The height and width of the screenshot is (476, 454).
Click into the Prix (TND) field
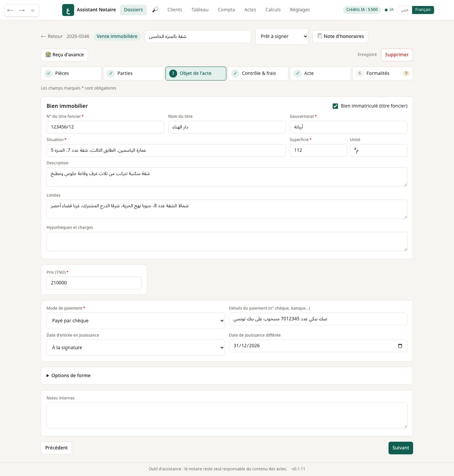click(x=94, y=283)
